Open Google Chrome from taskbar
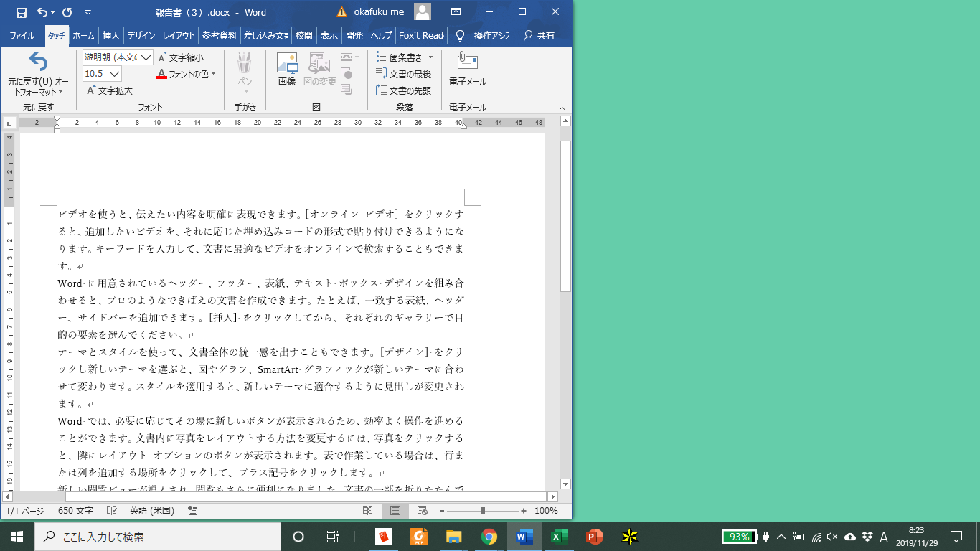The height and width of the screenshot is (551, 980). coord(489,537)
